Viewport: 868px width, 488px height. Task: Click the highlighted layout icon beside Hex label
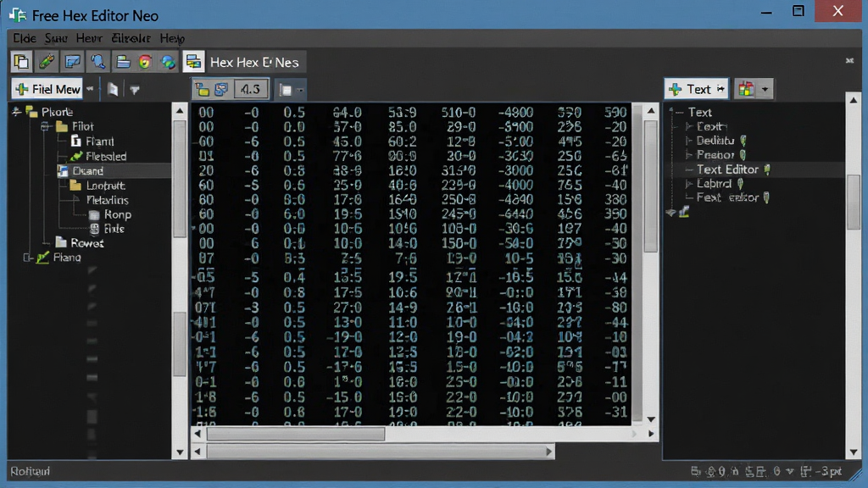tap(193, 62)
